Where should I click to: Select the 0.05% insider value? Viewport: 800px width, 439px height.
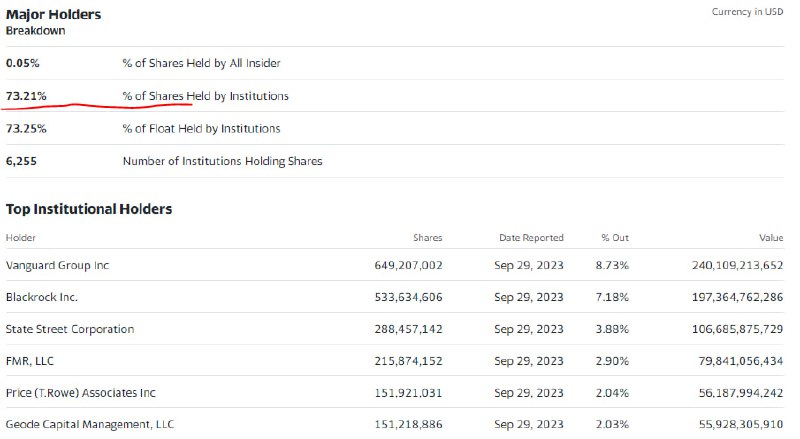pyautogui.click(x=22, y=63)
